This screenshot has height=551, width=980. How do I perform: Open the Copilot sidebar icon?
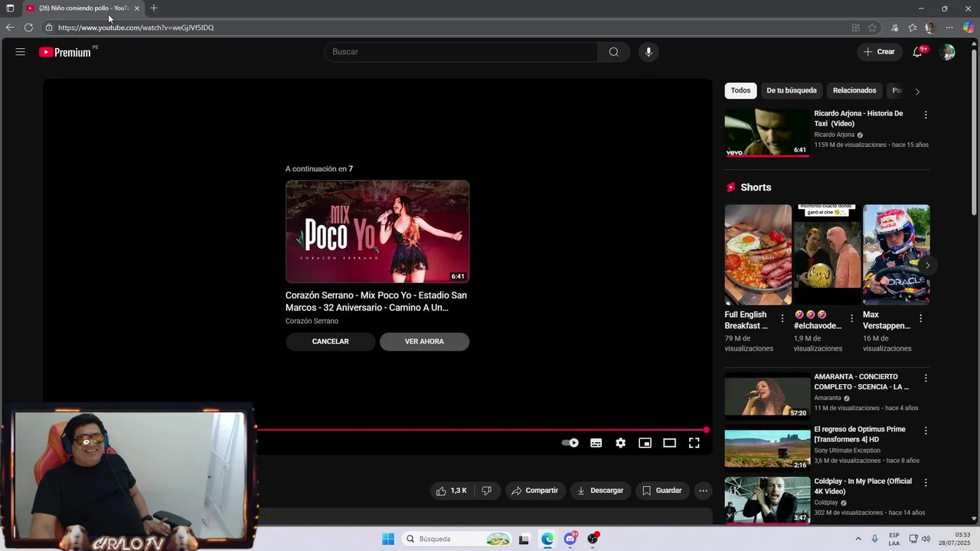(969, 28)
